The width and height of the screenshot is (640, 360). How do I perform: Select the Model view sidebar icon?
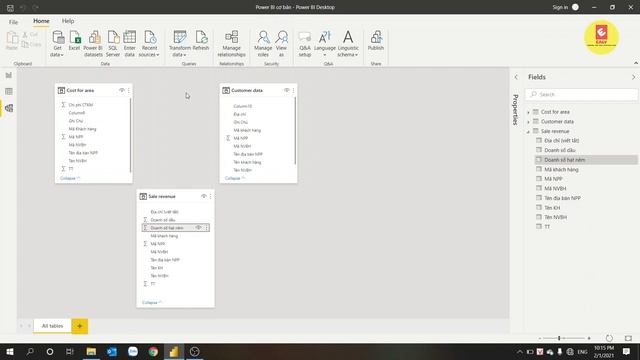click(9, 108)
